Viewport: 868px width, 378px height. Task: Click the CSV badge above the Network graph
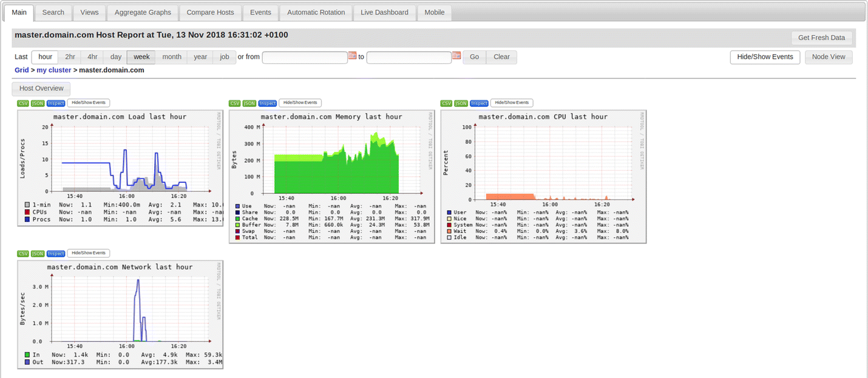23,253
